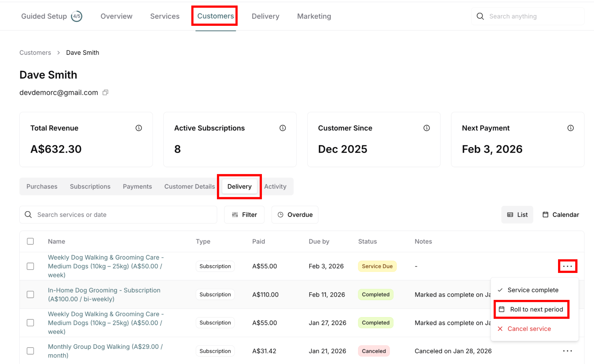Screen dimensions: 594x364
Task: Switch to the Subscriptions tab
Action: pyautogui.click(x=90, y=186)
